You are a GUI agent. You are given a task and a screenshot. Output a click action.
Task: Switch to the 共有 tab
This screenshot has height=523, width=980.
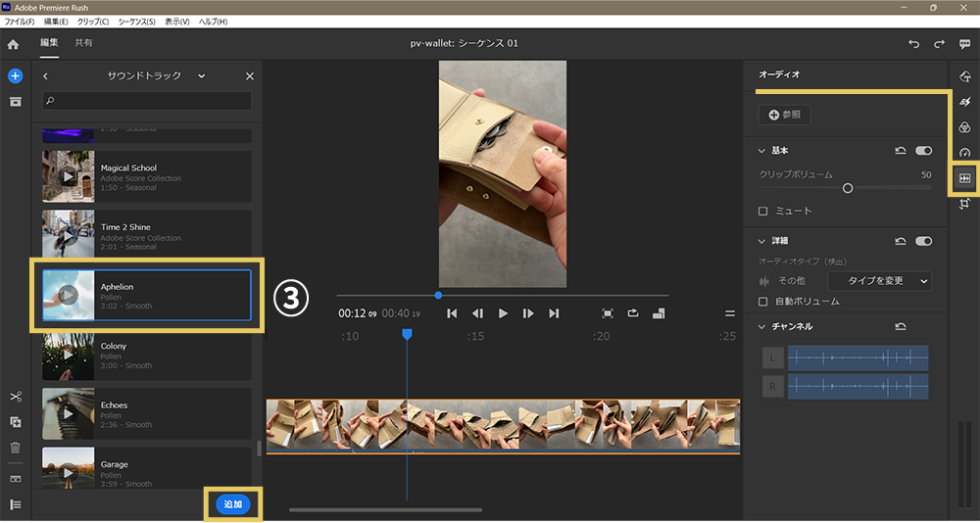(83, 43)
